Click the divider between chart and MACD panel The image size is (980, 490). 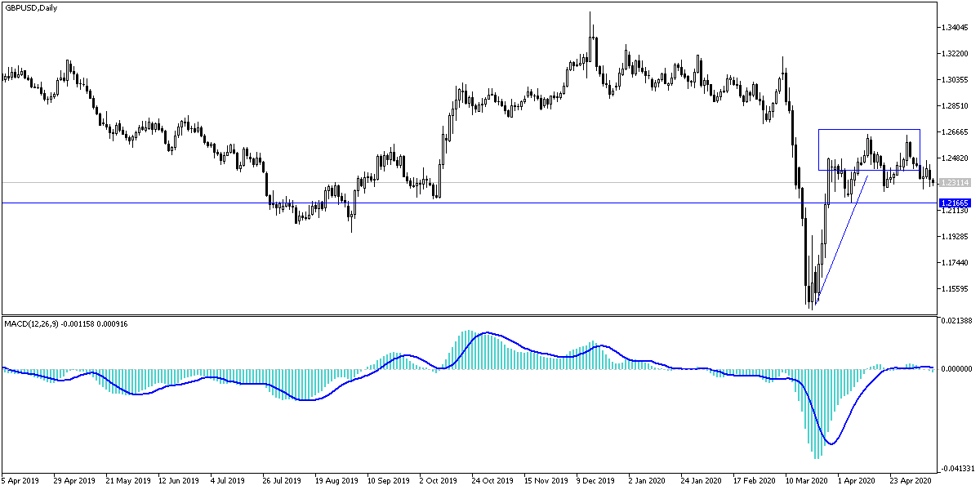(490, 315)
